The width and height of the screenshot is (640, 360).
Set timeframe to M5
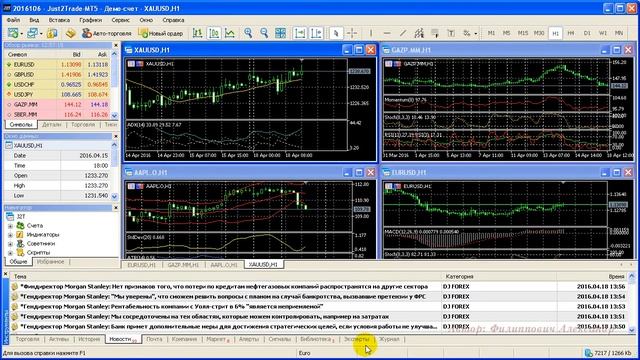click(507, 33)
